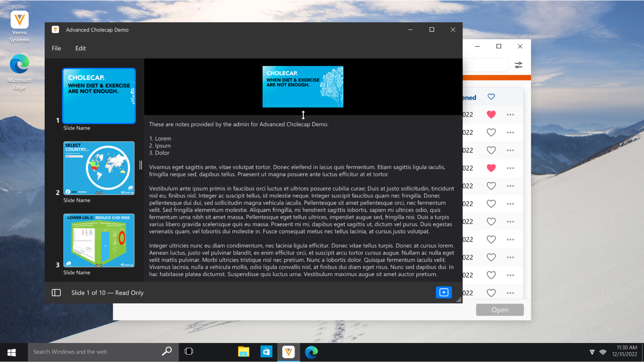Select slide 2 Select Country thumbnail
644x362 pixels.
pyautogui.click(x=99, y=168)
